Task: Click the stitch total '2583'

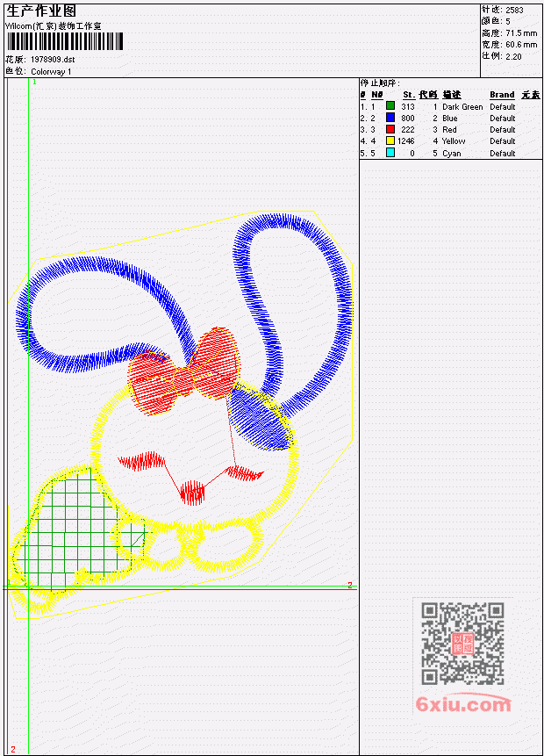Action: (x=514, y=10)
